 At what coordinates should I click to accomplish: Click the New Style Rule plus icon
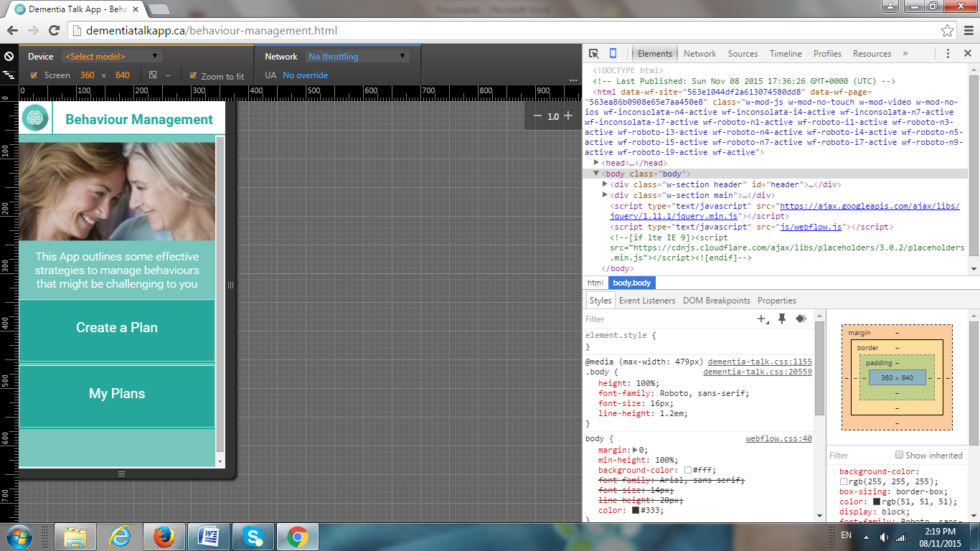[762, 319]
